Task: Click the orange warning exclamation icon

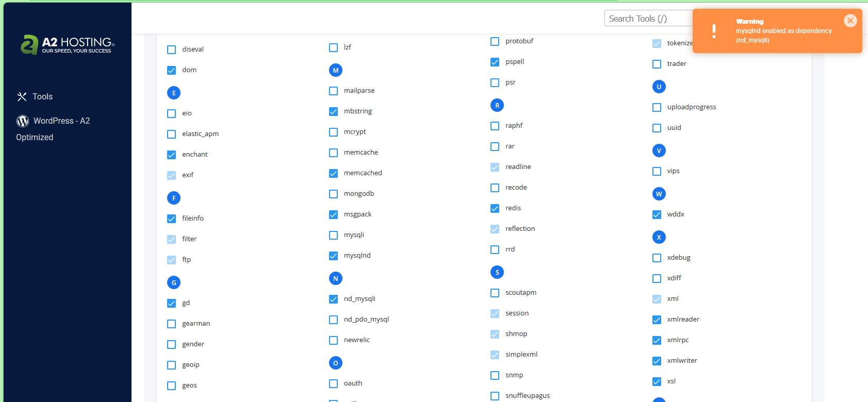Action: point(714,31)
